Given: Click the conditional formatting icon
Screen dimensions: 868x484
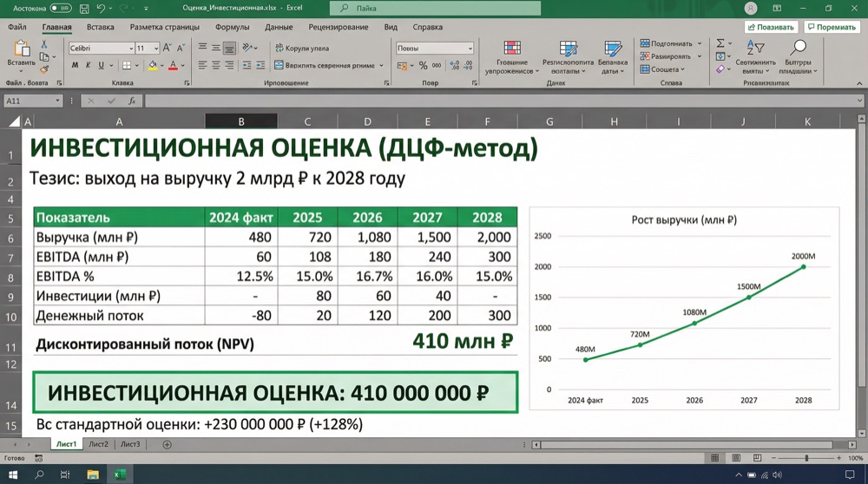Looking at the screenshot, I should [512, 49].
